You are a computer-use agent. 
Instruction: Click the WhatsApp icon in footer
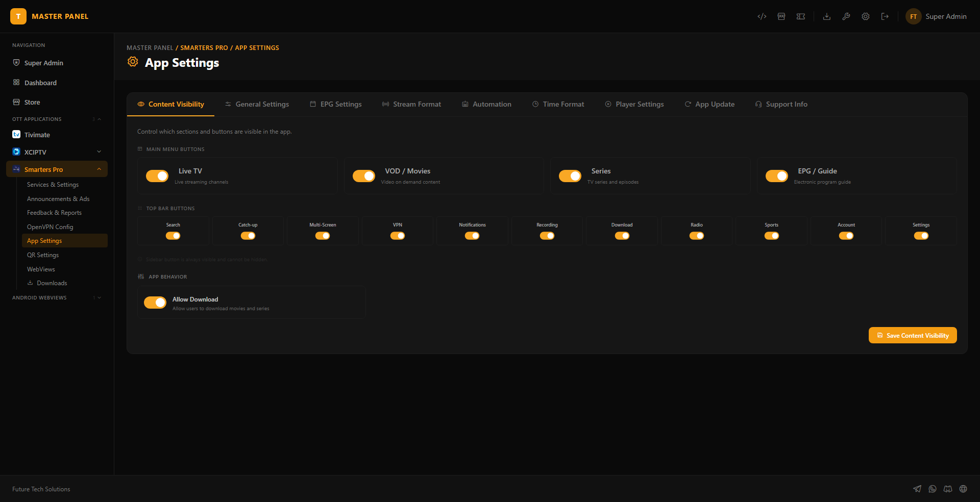point(933,489)
